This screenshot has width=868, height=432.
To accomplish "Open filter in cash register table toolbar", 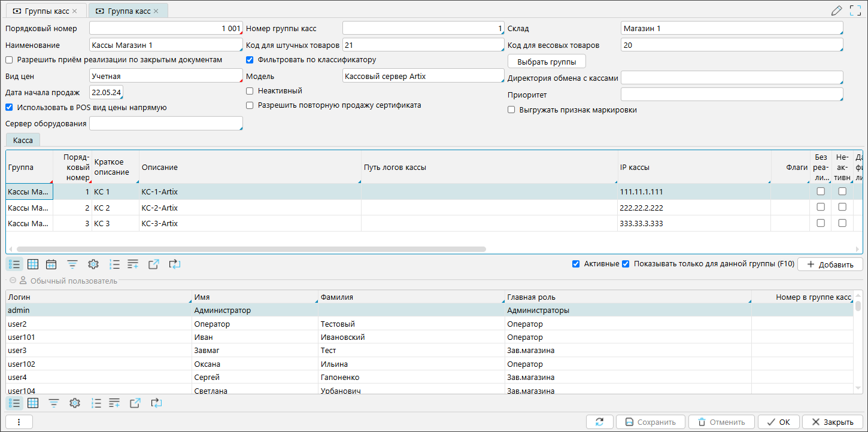I will pos(72,264).
